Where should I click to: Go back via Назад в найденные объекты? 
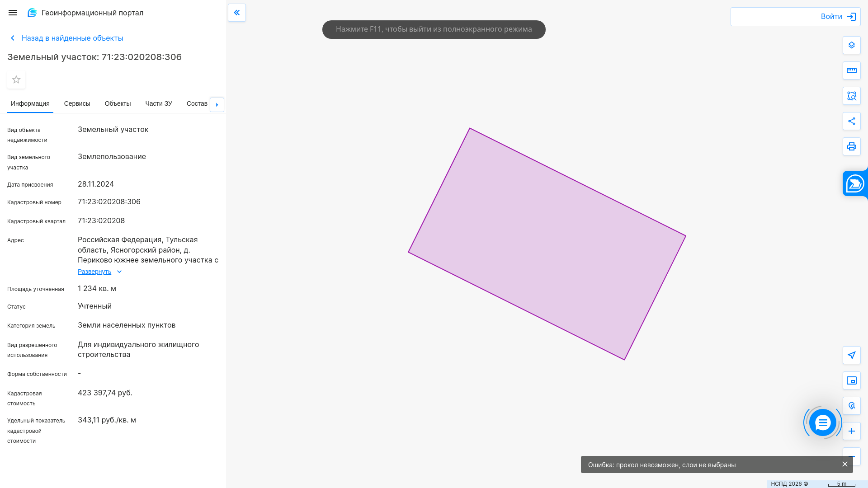click(72, 38)
